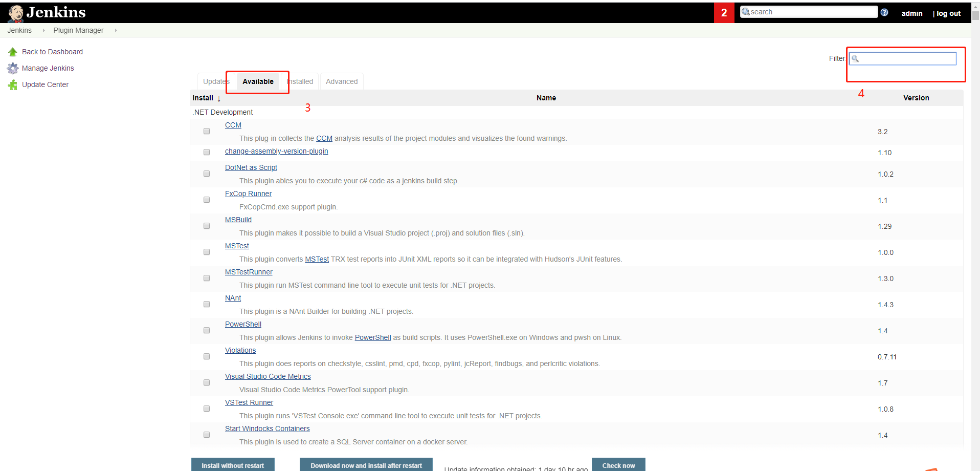This screenshot has height=471, width=980.
Task: Tick the CCM plugin checkbox
Action: (x=207, y=131)
